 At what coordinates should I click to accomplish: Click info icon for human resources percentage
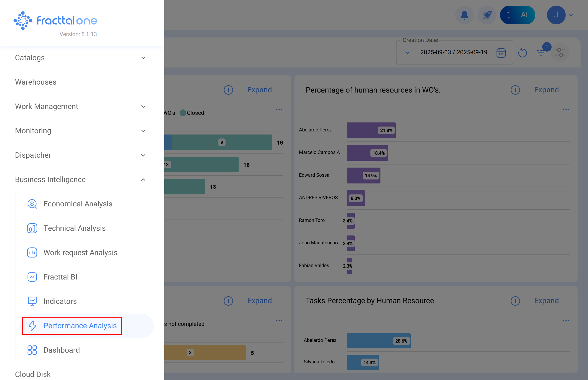[515, 90]
